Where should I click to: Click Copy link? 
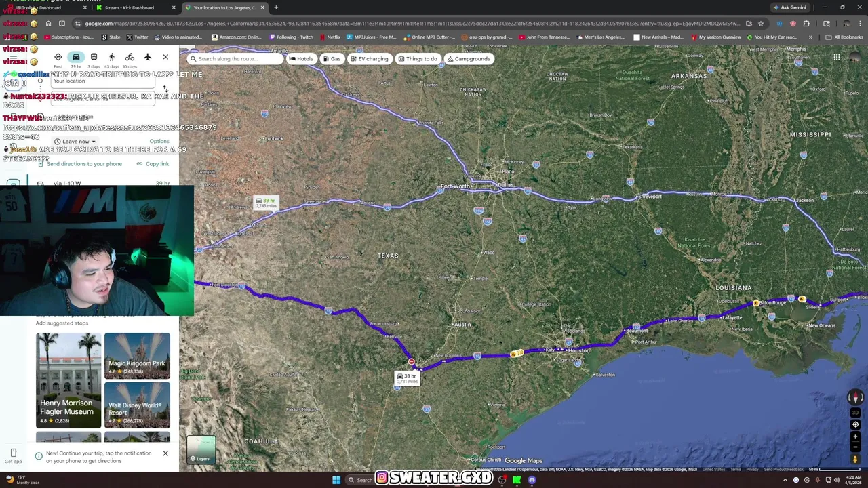(153, 164)
